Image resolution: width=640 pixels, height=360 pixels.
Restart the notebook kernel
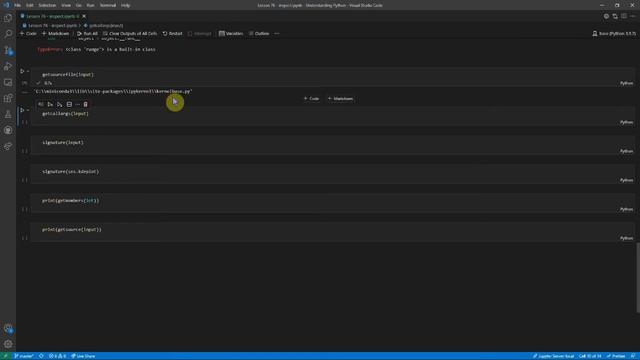click(x=172, y=33)
